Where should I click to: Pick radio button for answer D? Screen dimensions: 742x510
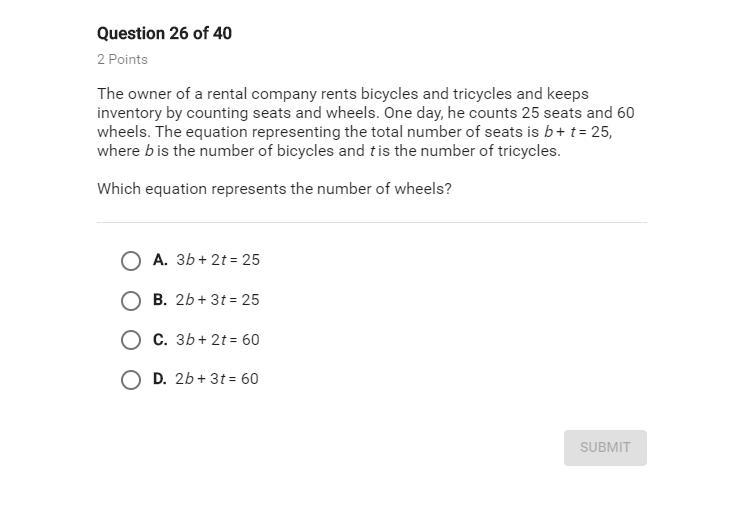(x=131, y=380)
